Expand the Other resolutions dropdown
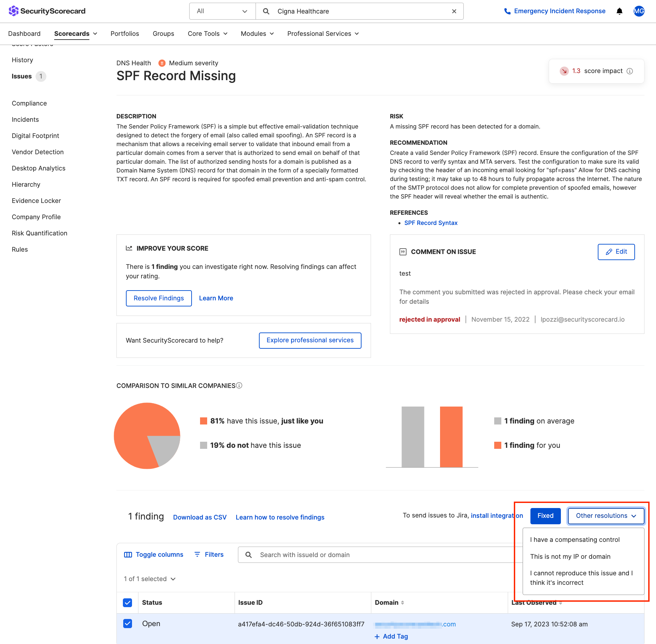This screenshot has width=656, height=644. point(606,515)
